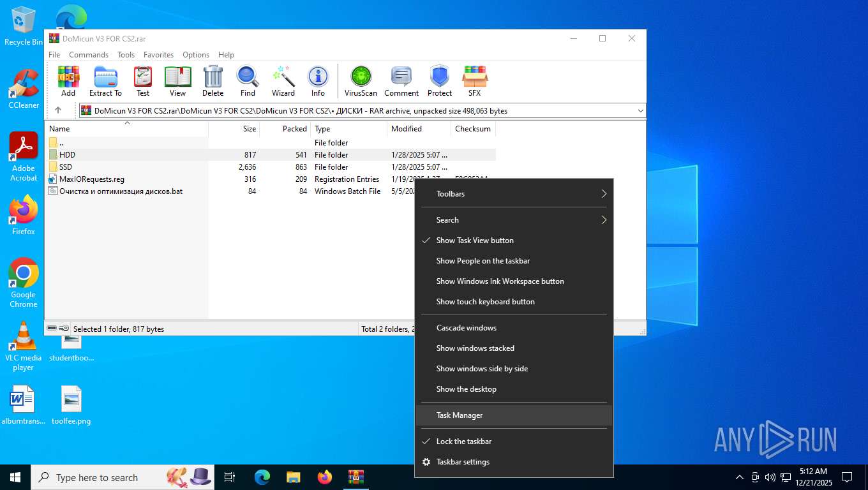Open Firefox desktop shortcut
868x490 pixels.
tap(24, 216)
